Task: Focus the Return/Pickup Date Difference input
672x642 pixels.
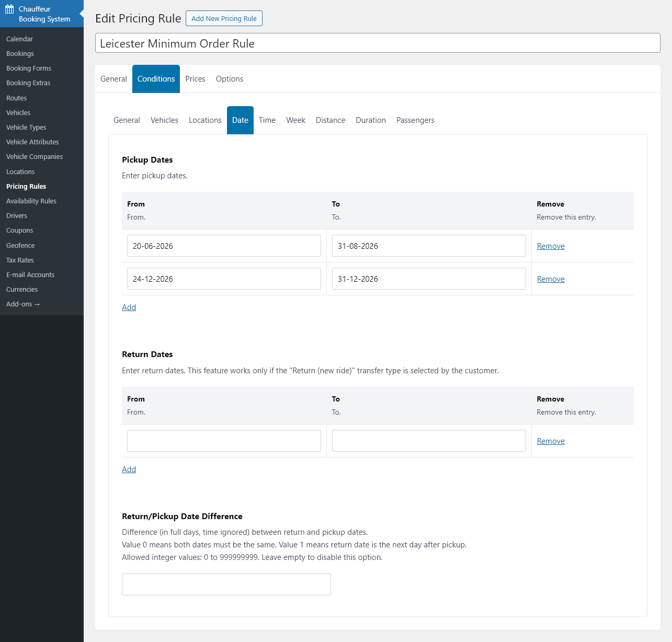Action: point(226,584)
